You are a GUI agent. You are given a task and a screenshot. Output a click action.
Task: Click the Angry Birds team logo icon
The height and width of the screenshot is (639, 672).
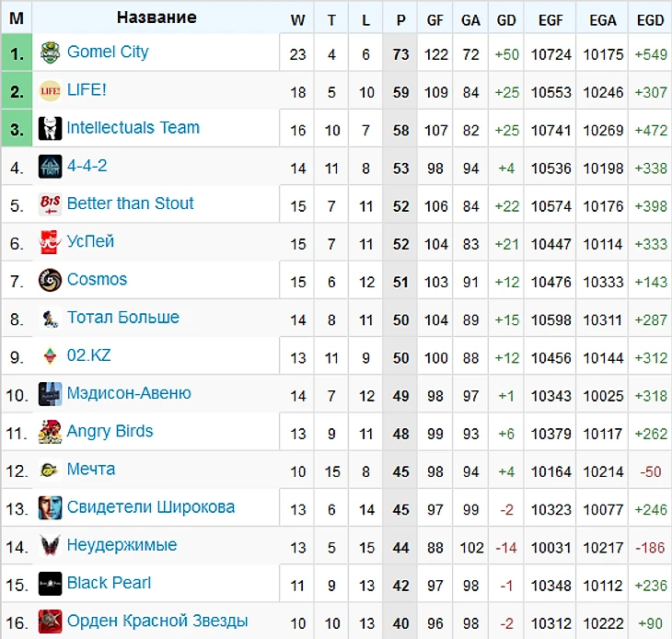click(50, 432)
